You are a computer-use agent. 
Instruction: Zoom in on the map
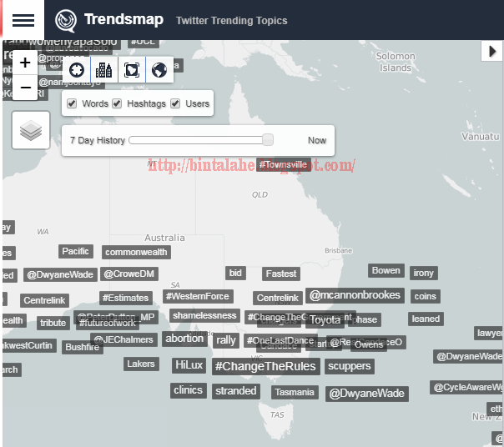(x=25, y=63)
